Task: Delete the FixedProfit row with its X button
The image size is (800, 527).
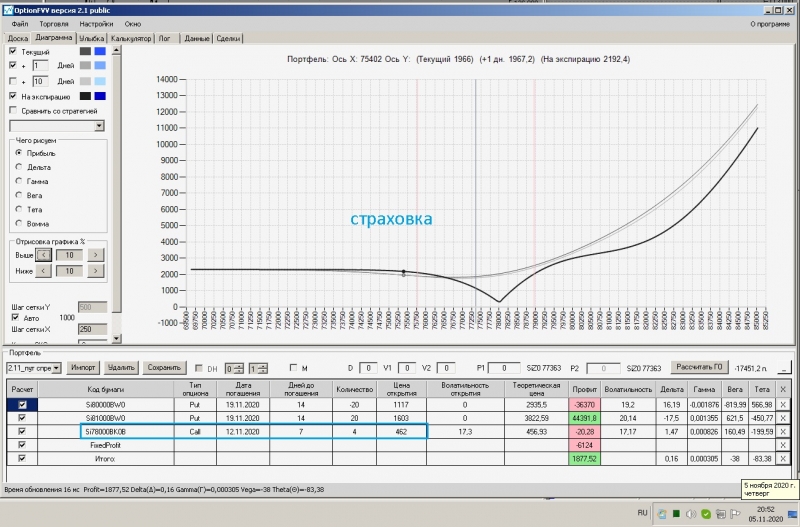Action: [783, 445]
